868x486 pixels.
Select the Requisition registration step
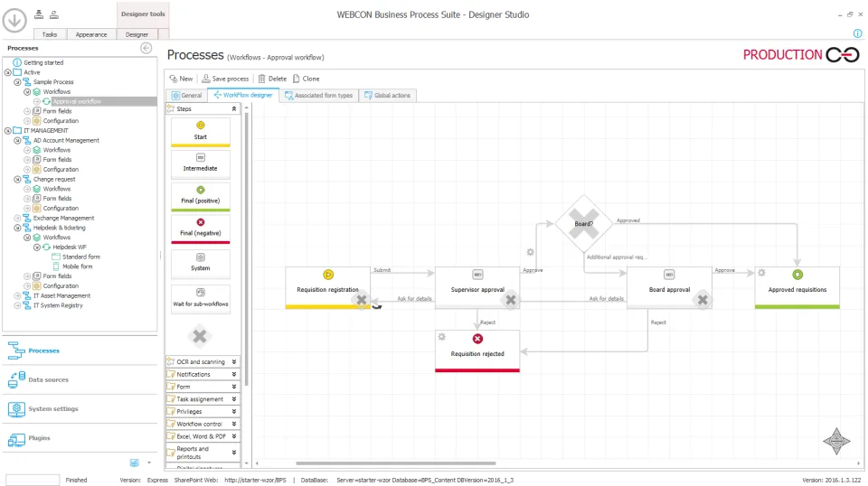click(327, 287)
